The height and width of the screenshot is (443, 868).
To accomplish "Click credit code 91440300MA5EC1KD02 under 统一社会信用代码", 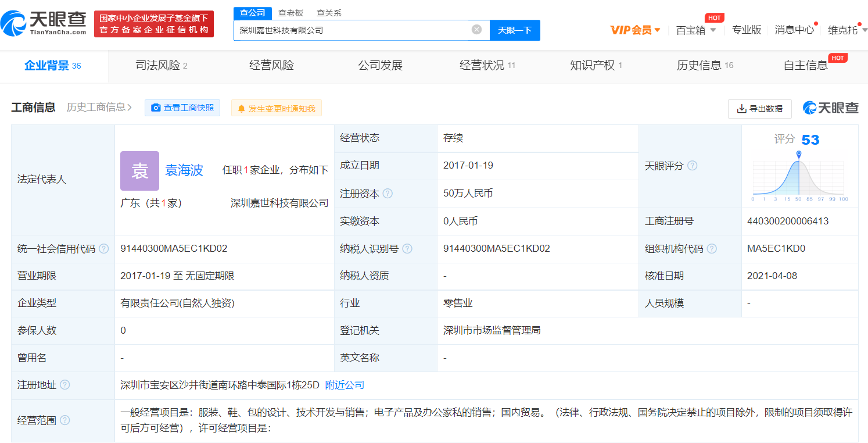I will click(x=174, y=249).
